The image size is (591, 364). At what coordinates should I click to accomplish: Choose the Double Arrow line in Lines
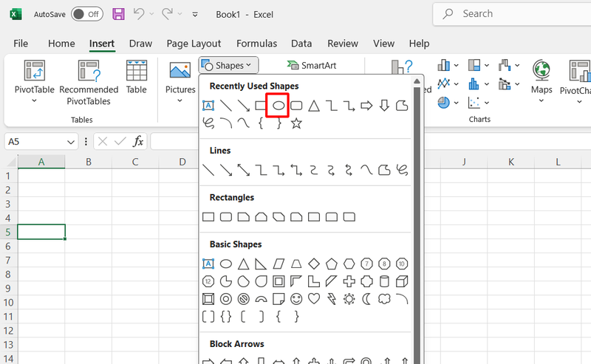click(244, 170)
